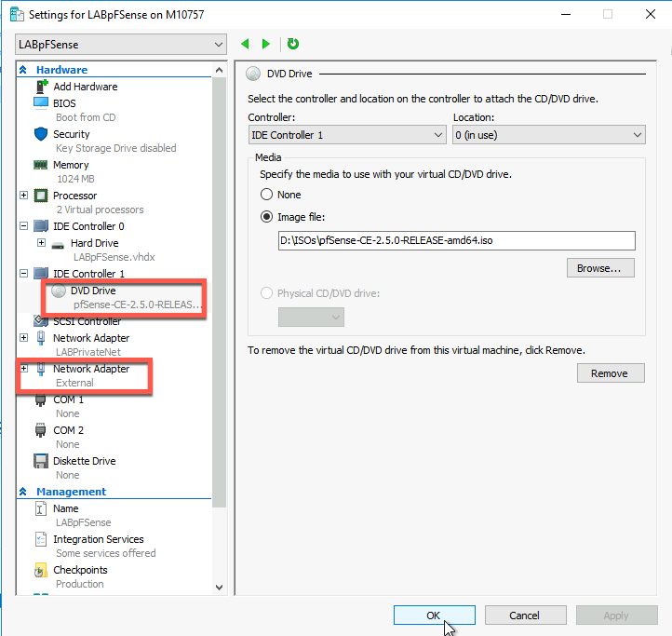Select the IDE Controller 0 icon
Viewport: 672px width, 636px height.
click(41, 226)
